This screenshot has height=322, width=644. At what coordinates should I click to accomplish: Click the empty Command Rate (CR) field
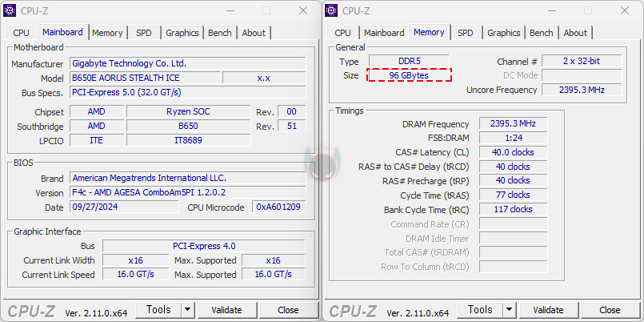513,223
